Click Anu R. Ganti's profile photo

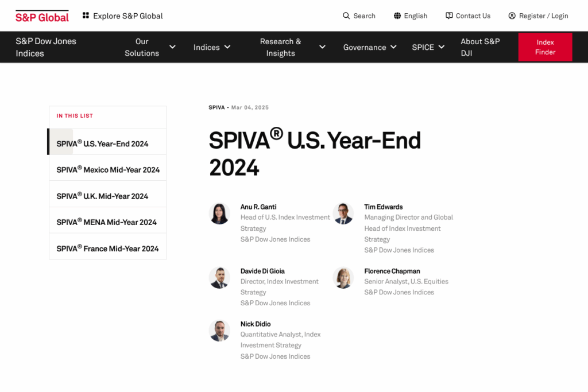219,214
